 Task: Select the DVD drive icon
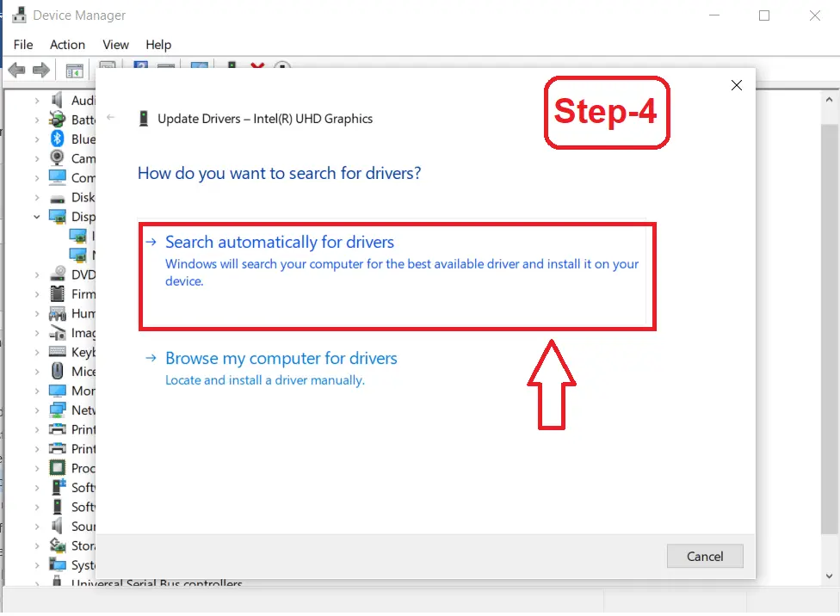57,274
